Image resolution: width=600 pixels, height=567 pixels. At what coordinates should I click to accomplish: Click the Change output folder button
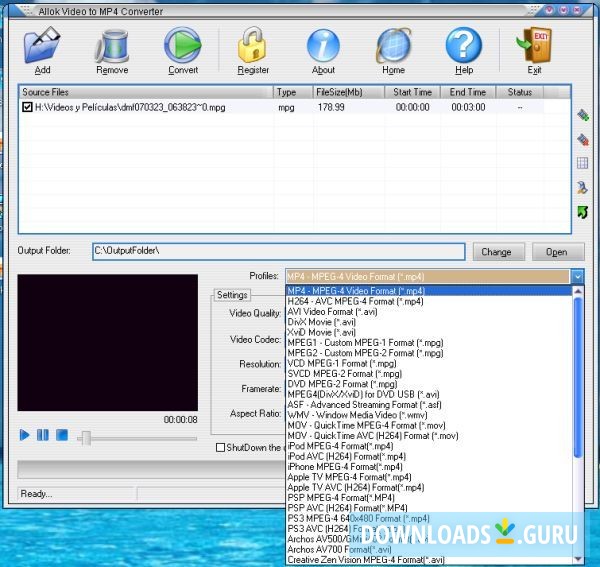(x=499, y=252)
